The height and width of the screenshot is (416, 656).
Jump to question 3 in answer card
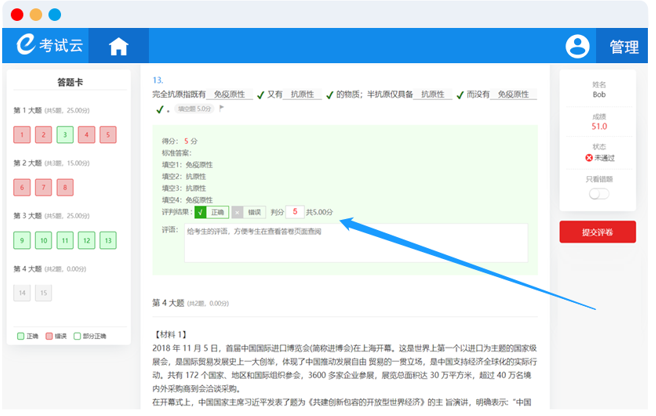click(x=64, y=134)
